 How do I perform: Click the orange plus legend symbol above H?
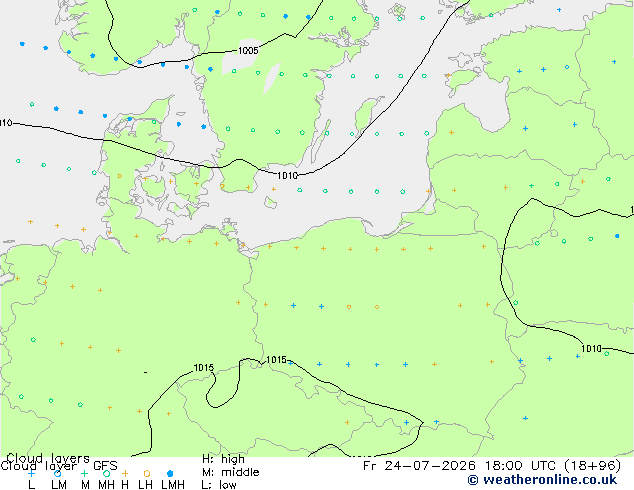pos(125,473)
